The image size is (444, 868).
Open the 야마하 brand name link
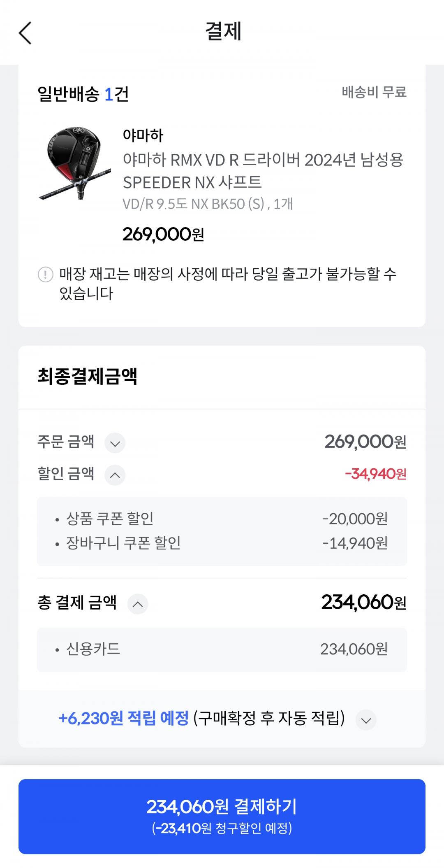(x=143, y=135)
